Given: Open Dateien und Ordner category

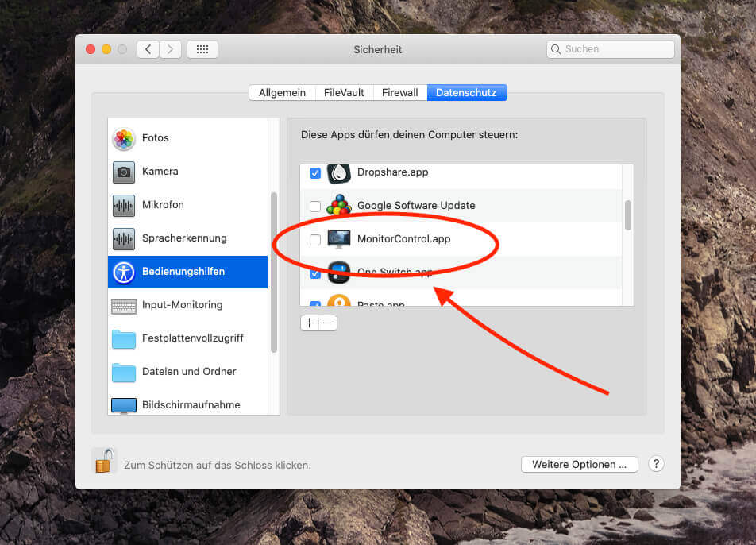Looking at the screenshot, I should tap(188, 372).
